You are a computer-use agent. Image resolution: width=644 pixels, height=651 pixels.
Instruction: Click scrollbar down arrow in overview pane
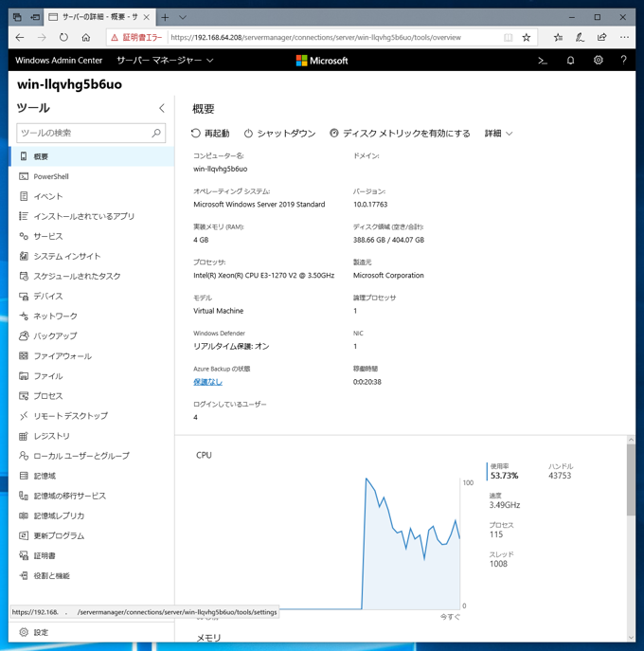[x=631, y=638]
